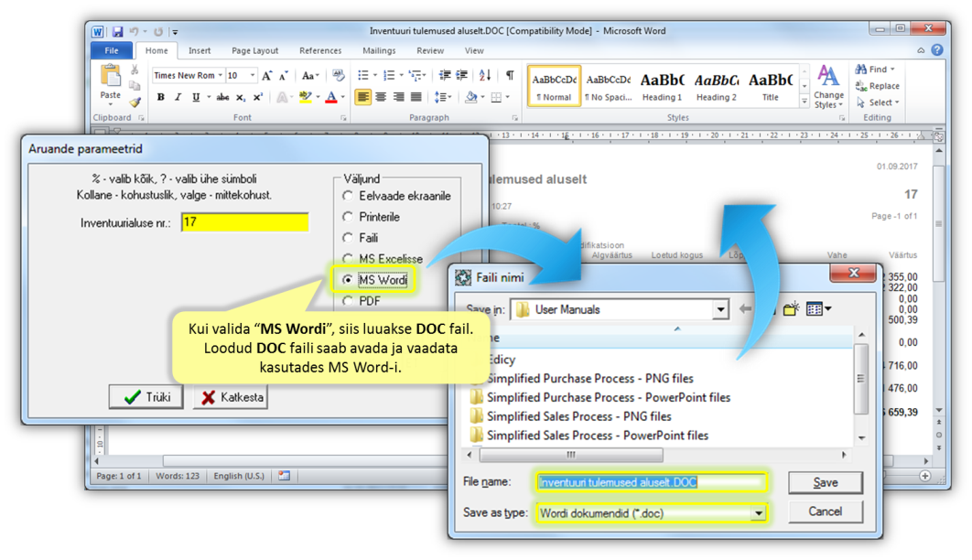The image size is (972, 560).
Task: Click the Save icon in Word's quick access toolbar
Action: click(x=117, y=32)
